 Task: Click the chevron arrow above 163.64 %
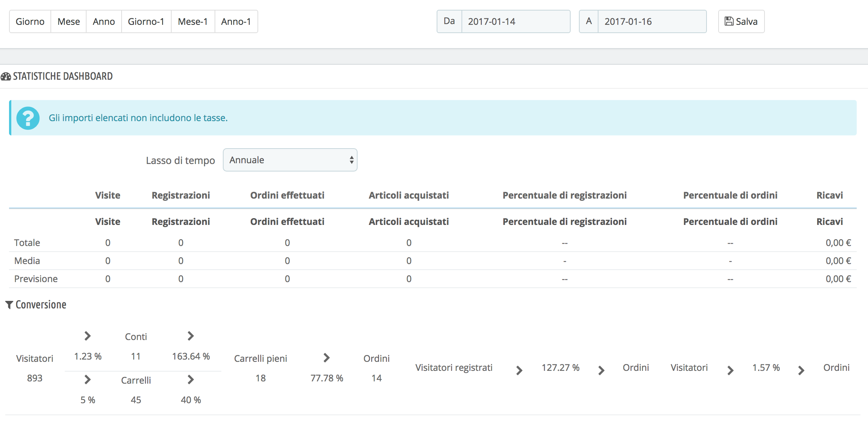[191, 336]
